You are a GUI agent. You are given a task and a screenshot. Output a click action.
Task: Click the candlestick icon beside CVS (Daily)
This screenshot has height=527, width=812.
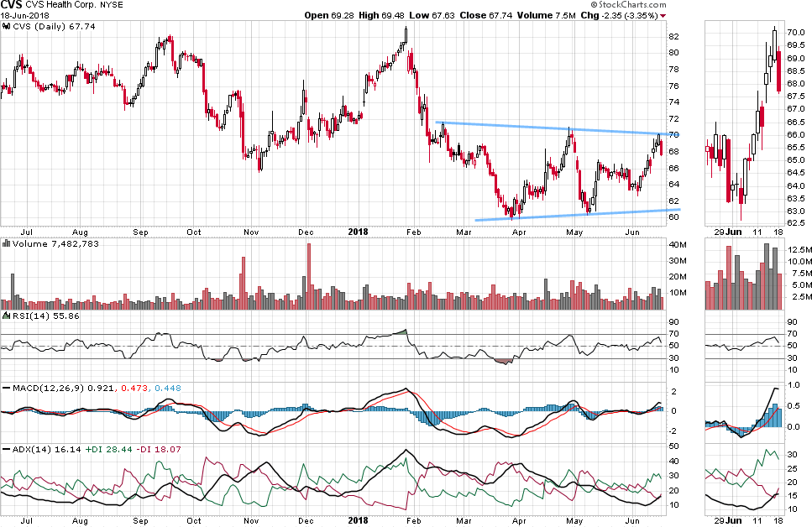(x=7, y=26)
